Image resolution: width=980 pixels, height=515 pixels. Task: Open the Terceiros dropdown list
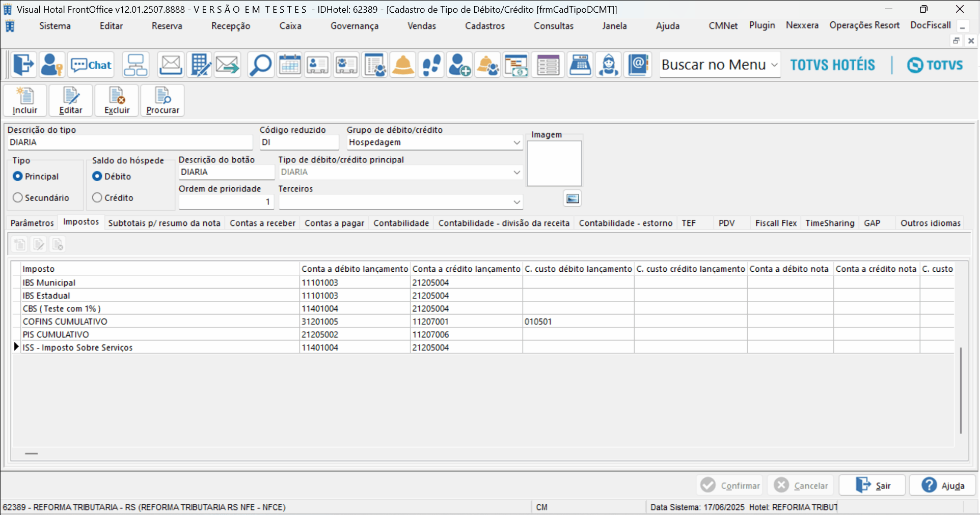click(x=516, y=202)
